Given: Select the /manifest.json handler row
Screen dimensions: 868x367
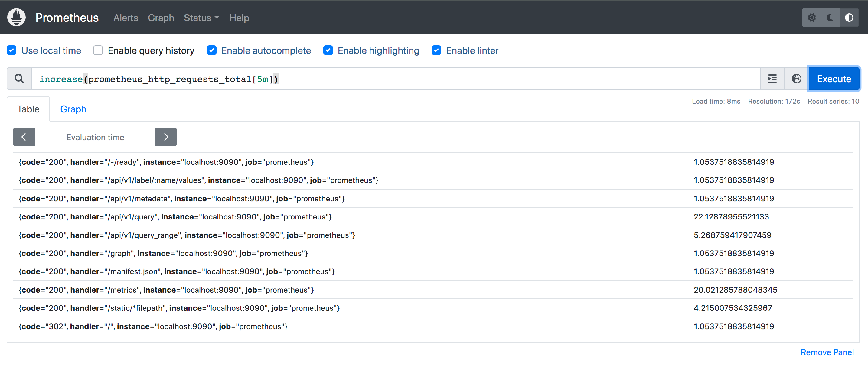Looking at the screenshot, I should pyautogui.click(x=433, y=271).
